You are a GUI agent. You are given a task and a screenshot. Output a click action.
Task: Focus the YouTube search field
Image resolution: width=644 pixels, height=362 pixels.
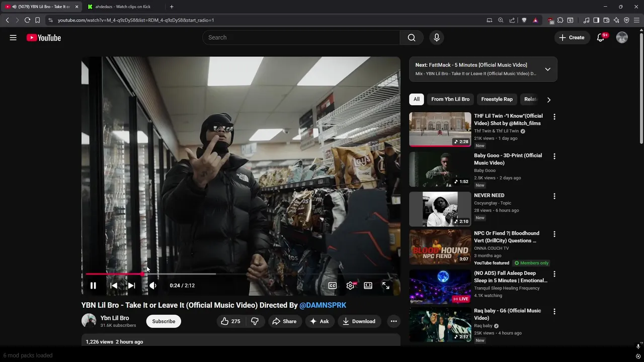coord(301,38)
